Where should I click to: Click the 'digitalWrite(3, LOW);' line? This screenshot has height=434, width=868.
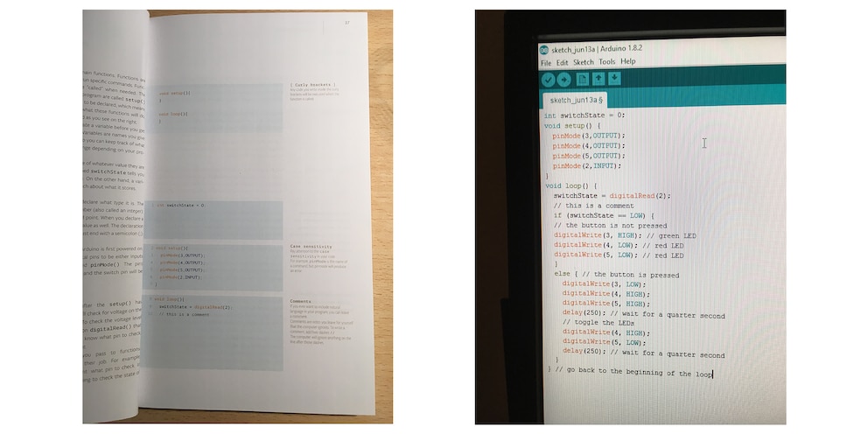[604, 284]
